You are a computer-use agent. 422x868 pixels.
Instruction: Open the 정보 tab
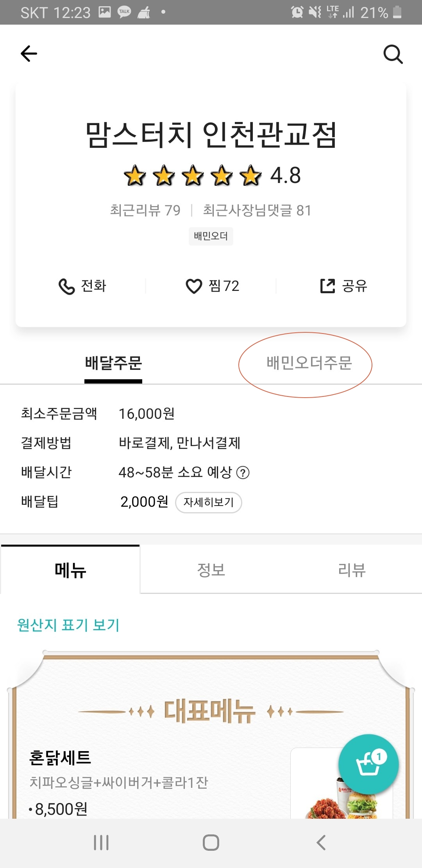tap(211, 570)
